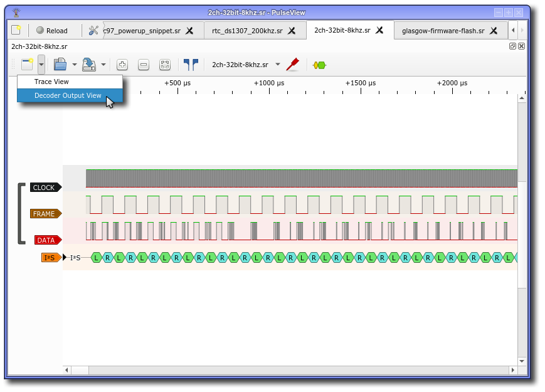Select the FRAME channel label
Viewport: 545px width, 392px height.
pos(46,214)
